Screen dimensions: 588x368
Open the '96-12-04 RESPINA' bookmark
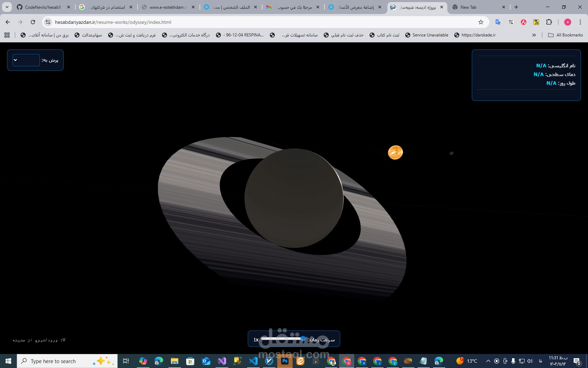point(240,35)
